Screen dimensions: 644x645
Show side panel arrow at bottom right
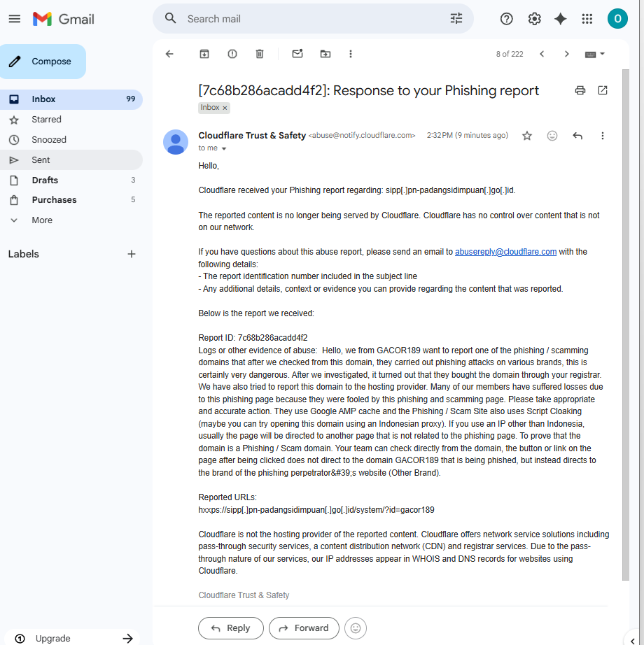[633, 640]
